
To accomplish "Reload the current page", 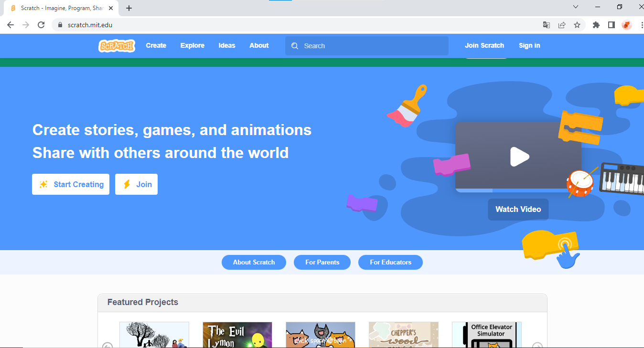I will pyautogui.click(x=41, y=25).
